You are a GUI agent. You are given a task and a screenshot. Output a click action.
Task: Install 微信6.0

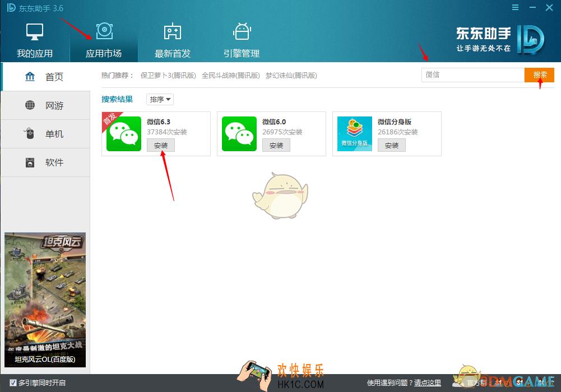click(276, 146)
